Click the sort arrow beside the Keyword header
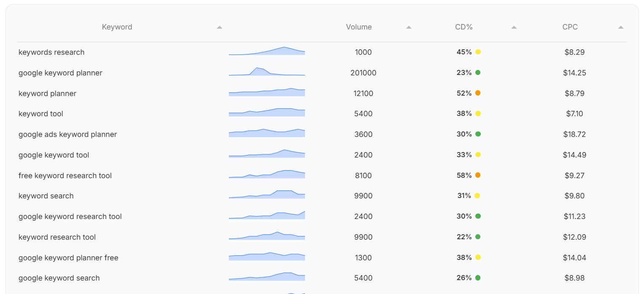This screenshot has width=644, height=294. click(219, 27)
